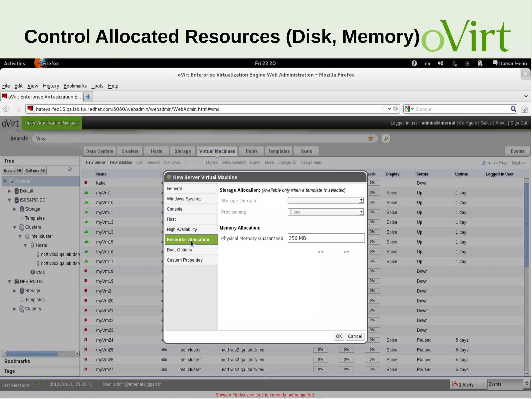Click the disk icon in myVm26 row
The height and width of the screenshot is (399, 532).
[164, 359]
